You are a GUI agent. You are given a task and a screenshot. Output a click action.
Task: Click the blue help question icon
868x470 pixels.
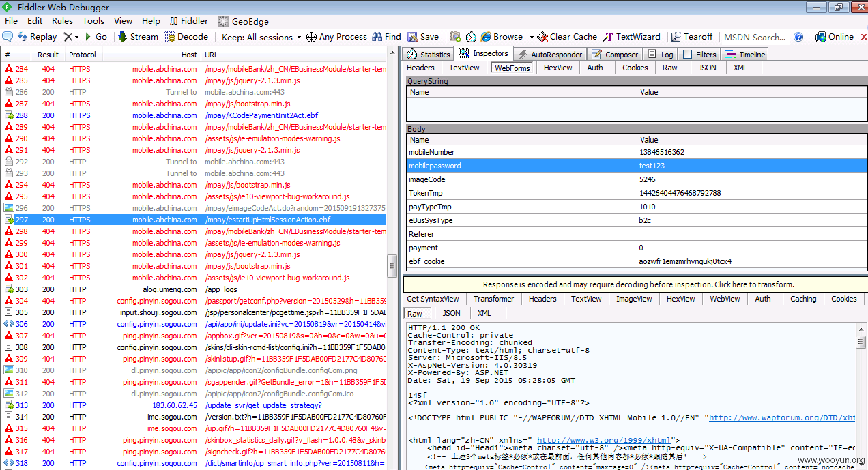798,36
